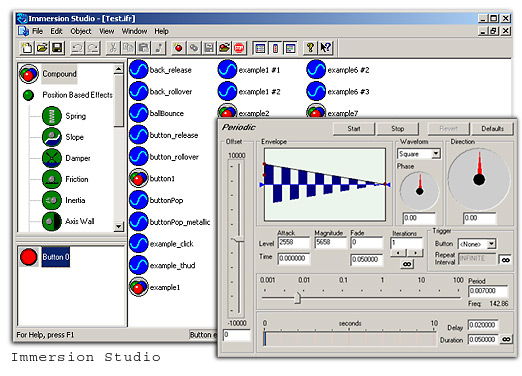Select the Compound effect icon
The image size is (522, 376).
29,74
